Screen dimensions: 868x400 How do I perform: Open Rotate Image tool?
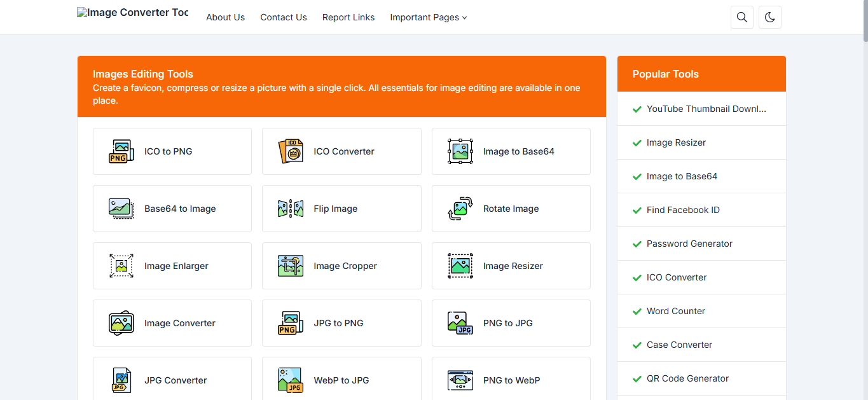pos(511,209)
